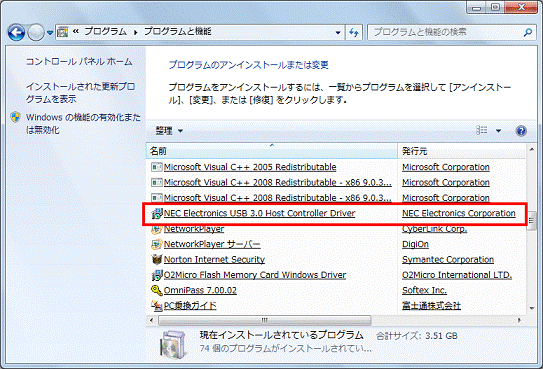Sort by the 名前 column header

point(272,151)
